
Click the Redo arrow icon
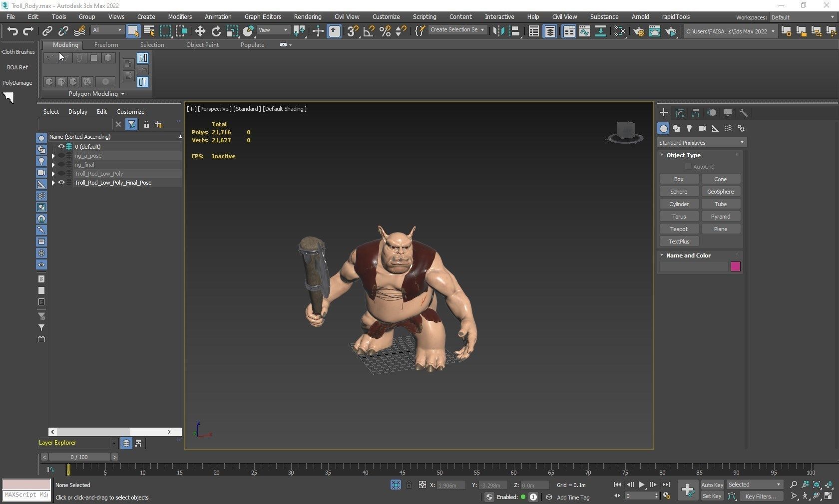pyautogui.click(x=28, y=31)
